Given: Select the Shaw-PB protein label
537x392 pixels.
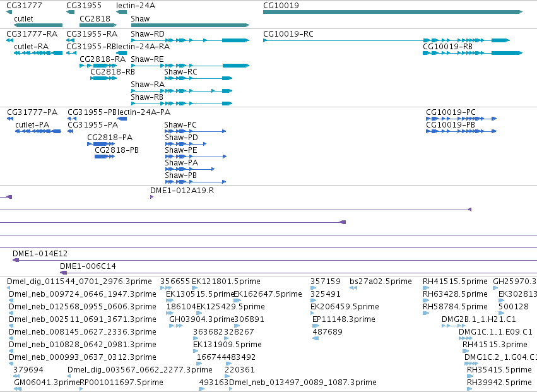Looking at the screenshot, I should [x=181, y=175].
